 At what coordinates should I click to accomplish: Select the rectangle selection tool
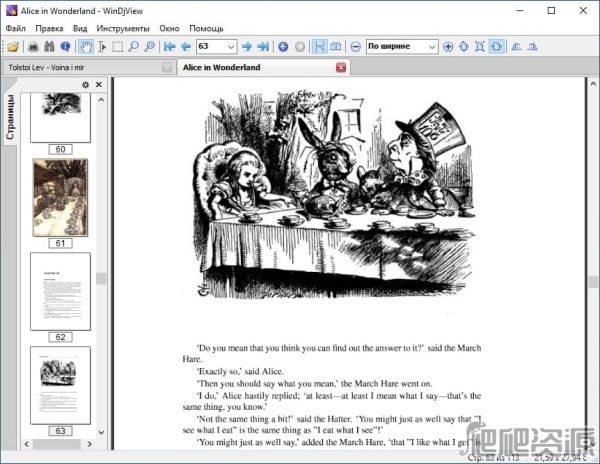point(117,46)
